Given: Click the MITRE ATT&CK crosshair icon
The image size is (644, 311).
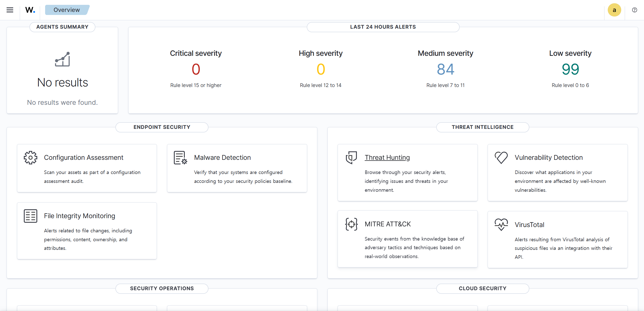Looking at the screenshot, I should (351, 224).
